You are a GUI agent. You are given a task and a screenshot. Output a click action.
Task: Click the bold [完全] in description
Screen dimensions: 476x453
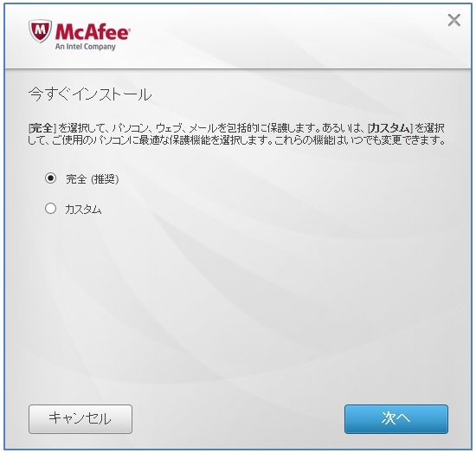(x=42, y=128)
